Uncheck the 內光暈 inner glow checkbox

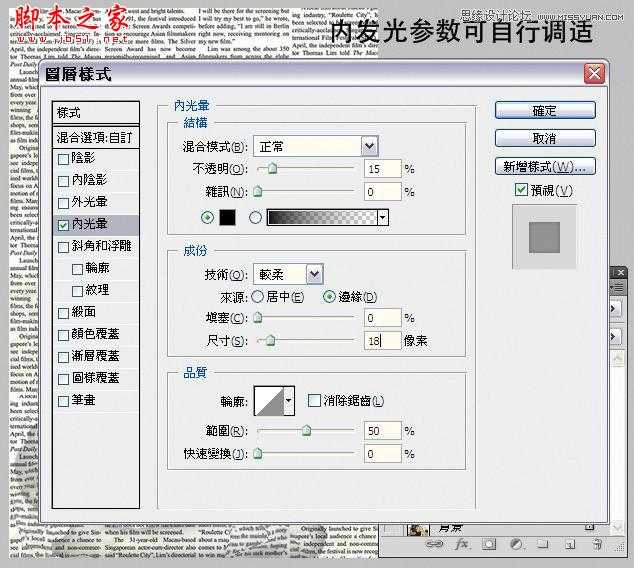pyautogui.click(x=63, y=225)
